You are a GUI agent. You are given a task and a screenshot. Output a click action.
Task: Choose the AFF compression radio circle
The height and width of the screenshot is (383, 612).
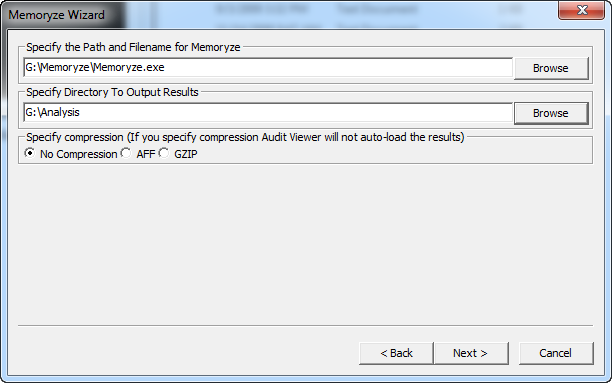[126, 153]
